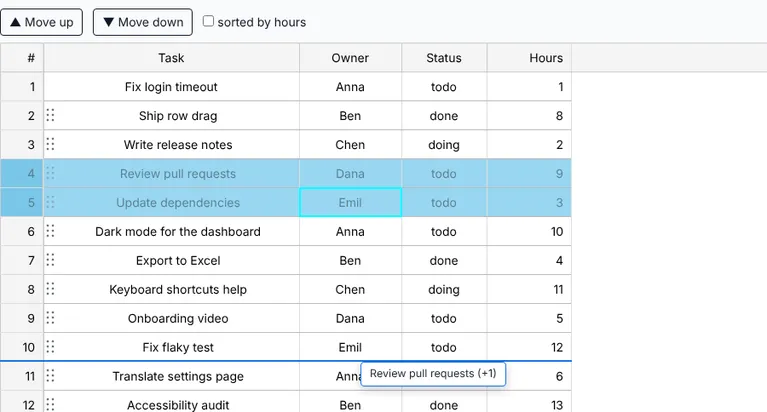This screenshot has height=412, width=767.
Task: Select row header number 11
Action: click(22, 376)
